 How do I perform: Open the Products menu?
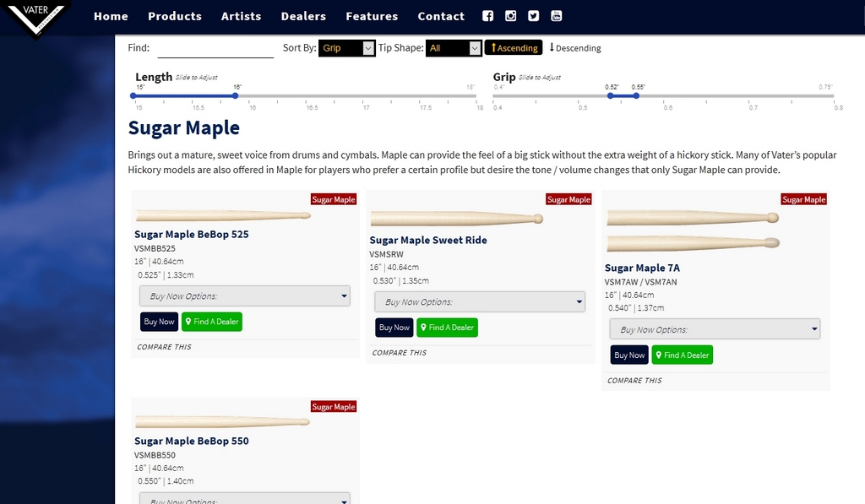[x=175, y=16]
